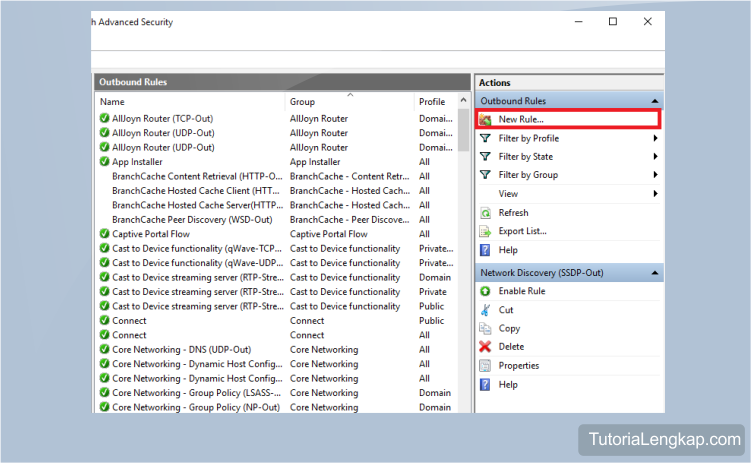Select Core Networking - DNS (UDP-Out) rule
The width and height of the screenshot is (751, 463).
click(276, 349)
